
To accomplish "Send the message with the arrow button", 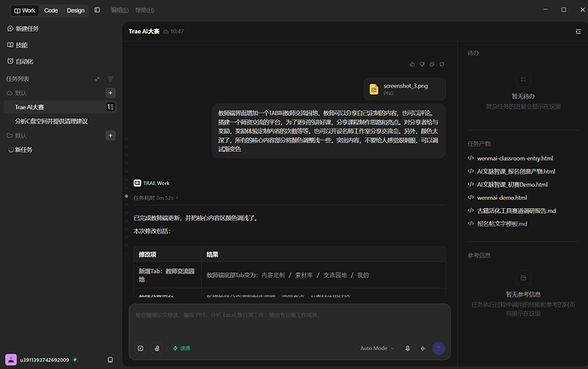I will [x=439, y=349].
